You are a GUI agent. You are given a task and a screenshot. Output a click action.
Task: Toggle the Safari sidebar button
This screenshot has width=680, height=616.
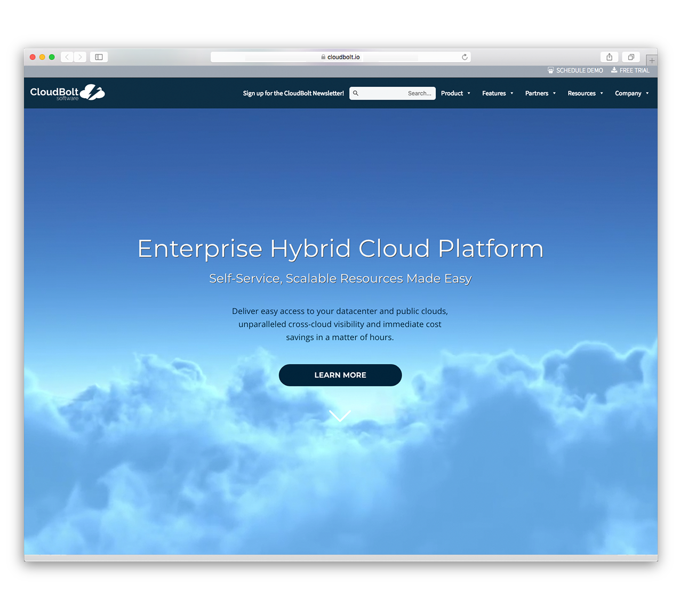tap(99, 57)
